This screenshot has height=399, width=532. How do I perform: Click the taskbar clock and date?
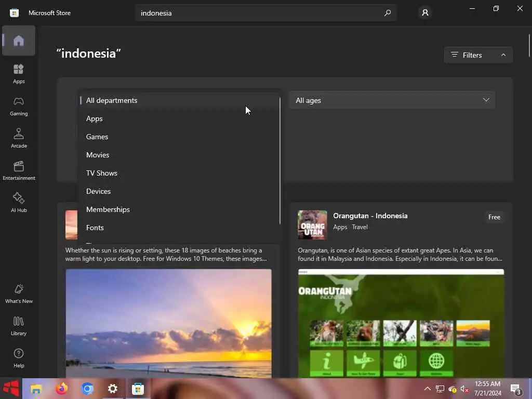487,389
